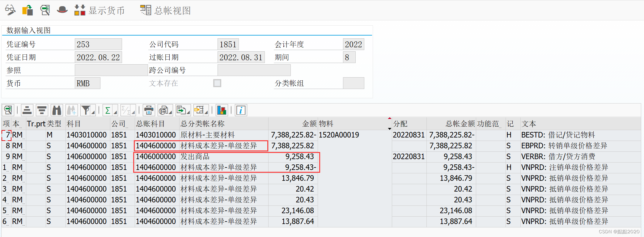
Task: Click the 凭证编号 field showing 253
Action: click(98, 44)
